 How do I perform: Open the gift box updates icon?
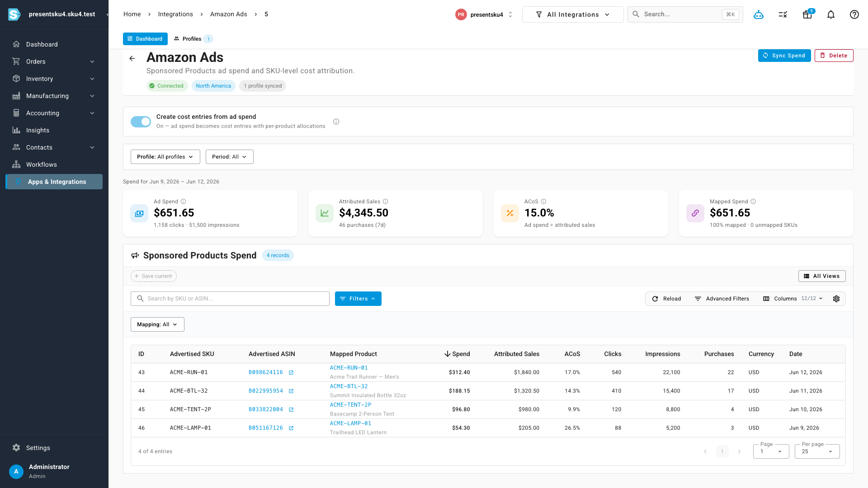tap(807, 14)
